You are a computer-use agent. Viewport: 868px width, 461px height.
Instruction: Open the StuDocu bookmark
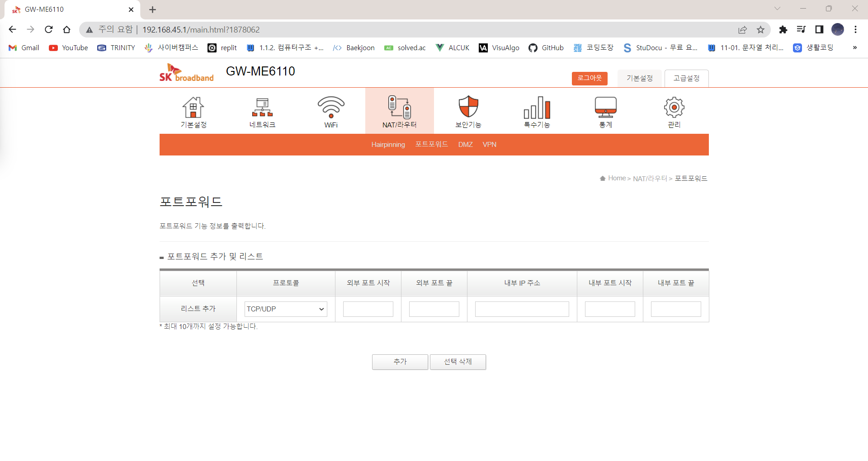(x=660, y=48)
